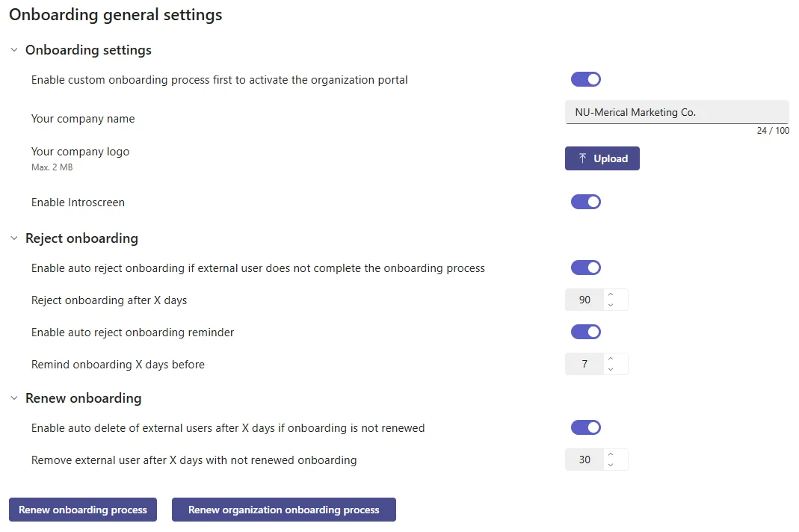This screenshot has height=532, width=799.
Task: Click Renew onboarding process button
Action: [83, 510]
